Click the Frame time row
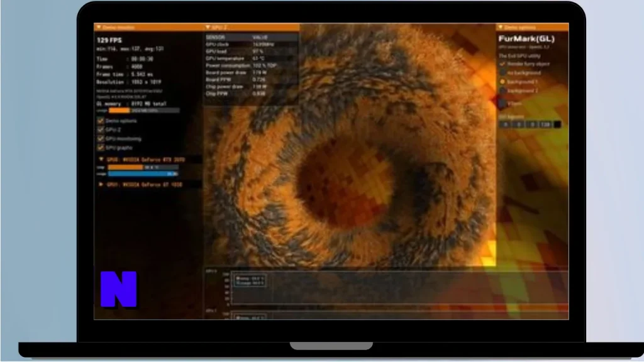644x362 pixels. [125, 74]
